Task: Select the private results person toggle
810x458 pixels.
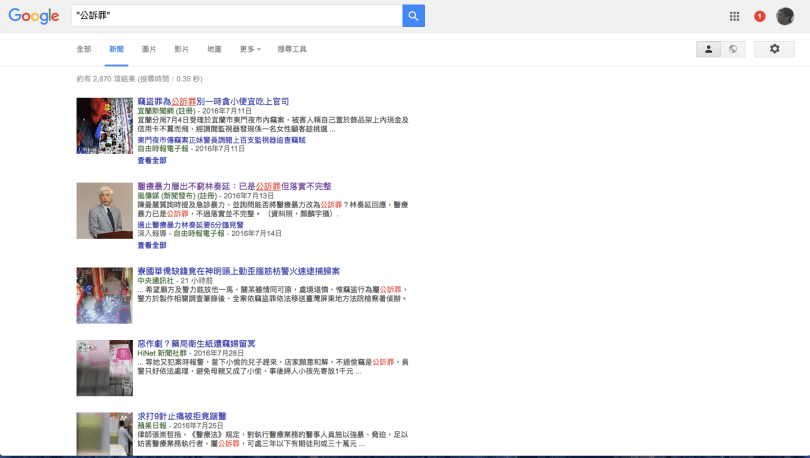Action: click(708, 49)
